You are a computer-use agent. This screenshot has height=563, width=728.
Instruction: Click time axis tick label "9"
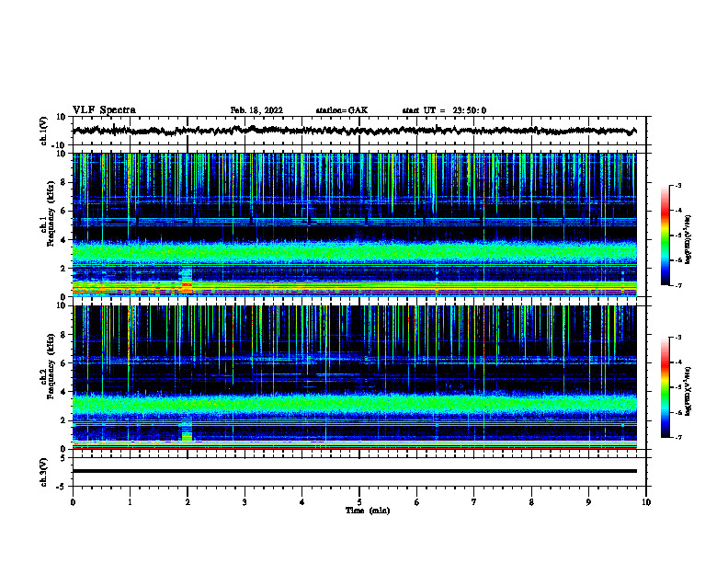point(588,502)
